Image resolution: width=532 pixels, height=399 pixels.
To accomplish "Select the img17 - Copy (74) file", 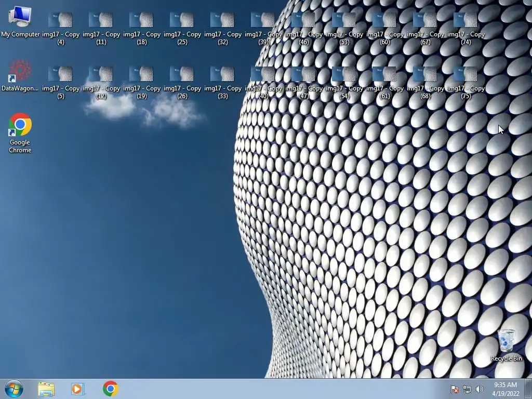I will pyautogui.click(x=466, y=29).
